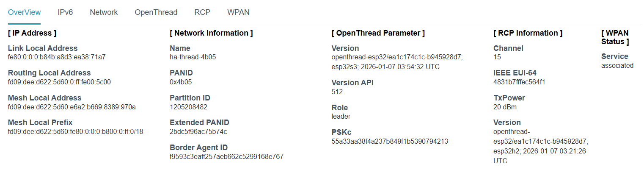Click the WPAN service status associated
The image size is (644, 181).
617,65
